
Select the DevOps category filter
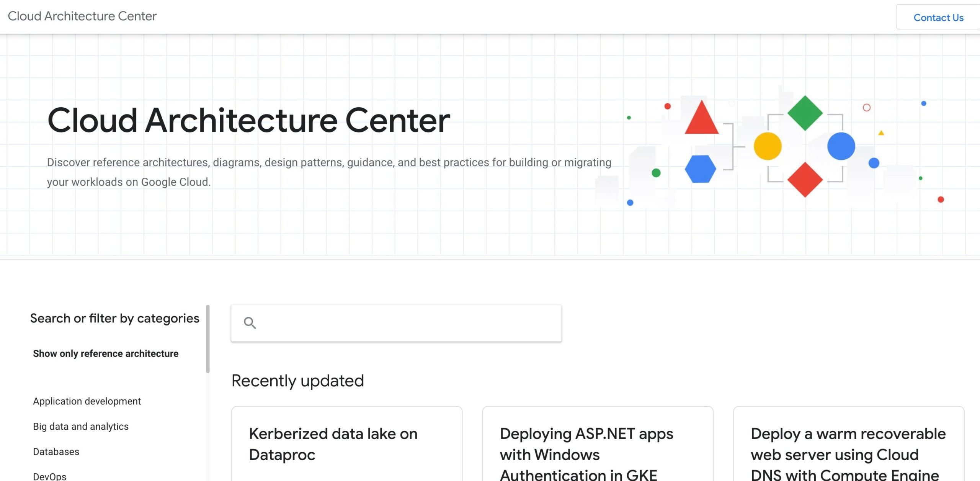(x=50, y=476)
